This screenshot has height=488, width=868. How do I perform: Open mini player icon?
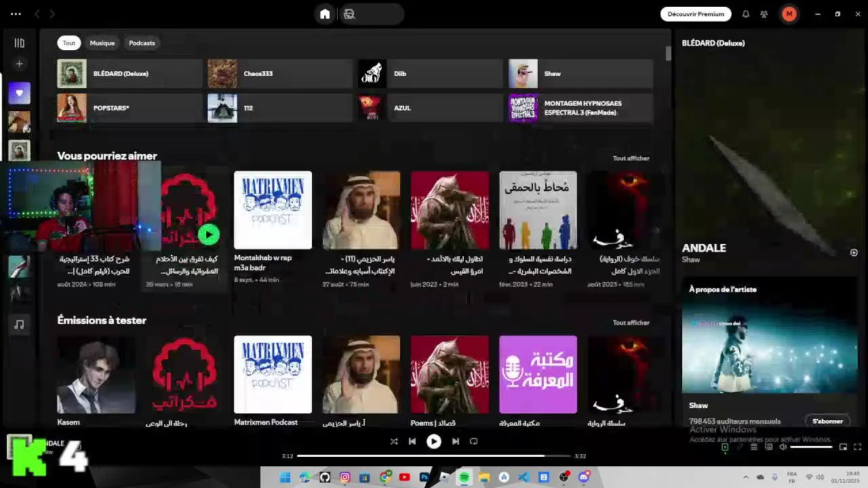click(844, 447)
